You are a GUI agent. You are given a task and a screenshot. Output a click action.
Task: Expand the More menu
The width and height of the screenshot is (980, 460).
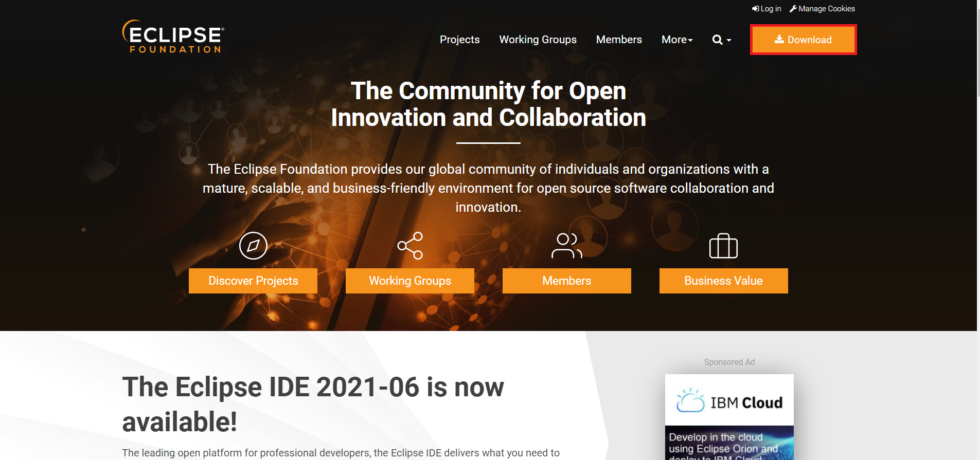(677, 40)
